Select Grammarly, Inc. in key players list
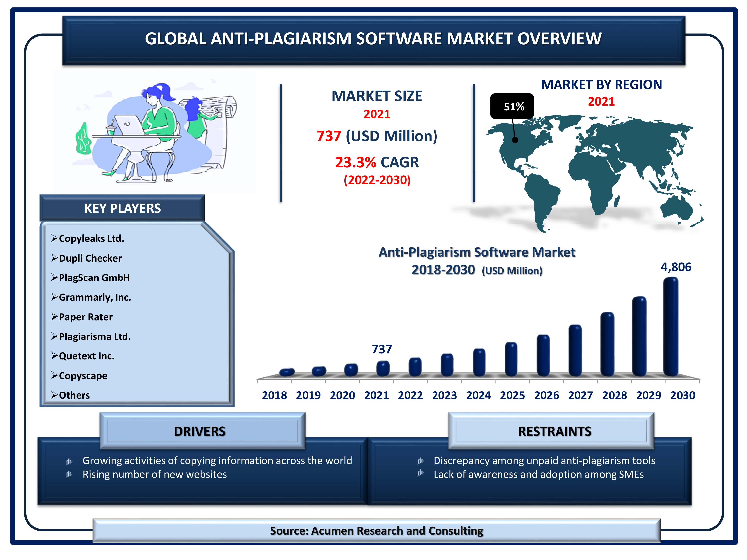 point(95,297)
